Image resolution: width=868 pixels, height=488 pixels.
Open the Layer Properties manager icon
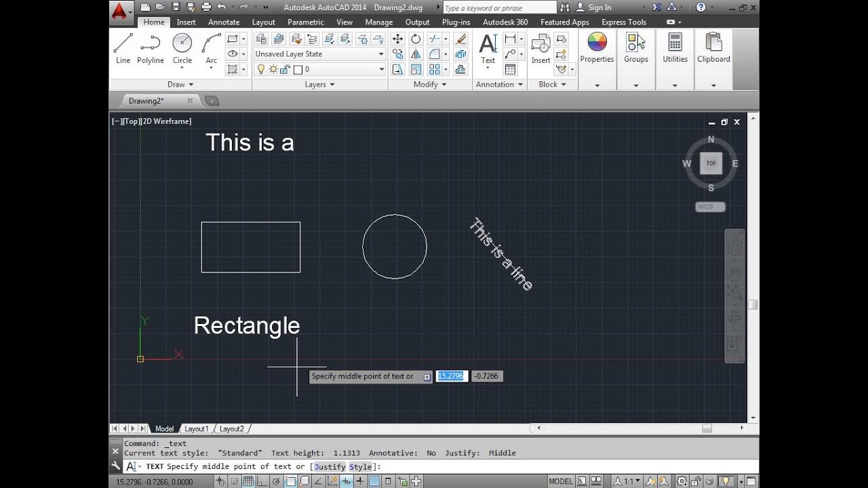point(261,39)
